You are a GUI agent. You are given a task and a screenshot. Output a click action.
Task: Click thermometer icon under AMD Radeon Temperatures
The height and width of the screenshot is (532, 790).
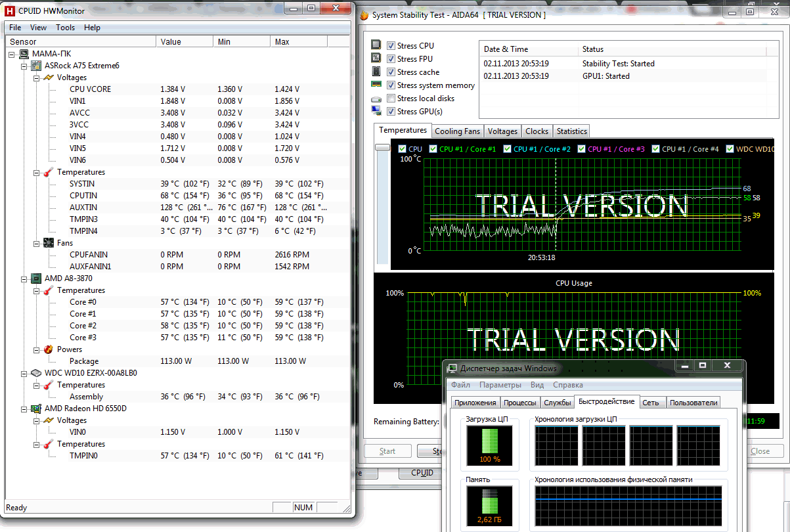click(x=49, y=444)
